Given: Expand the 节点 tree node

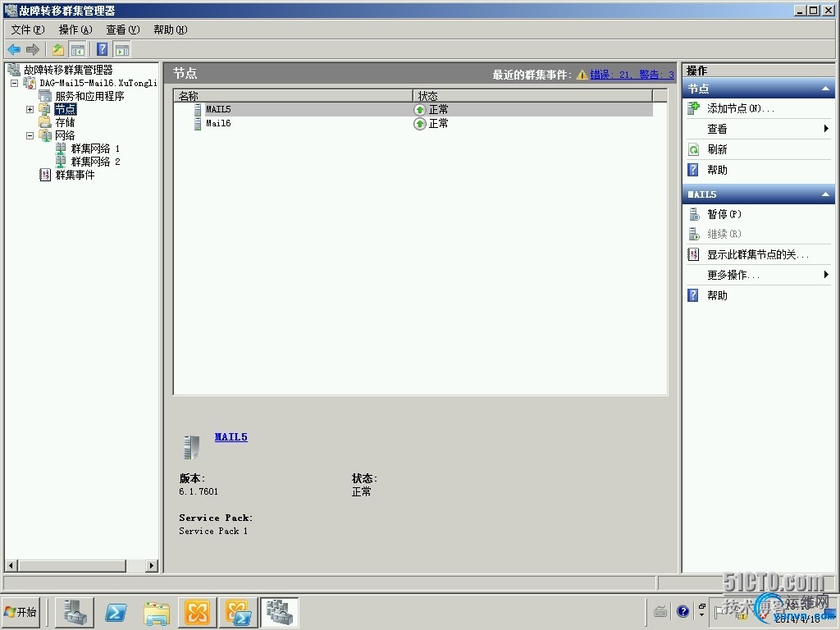Looking at the screenshot, I should point(30,109).
